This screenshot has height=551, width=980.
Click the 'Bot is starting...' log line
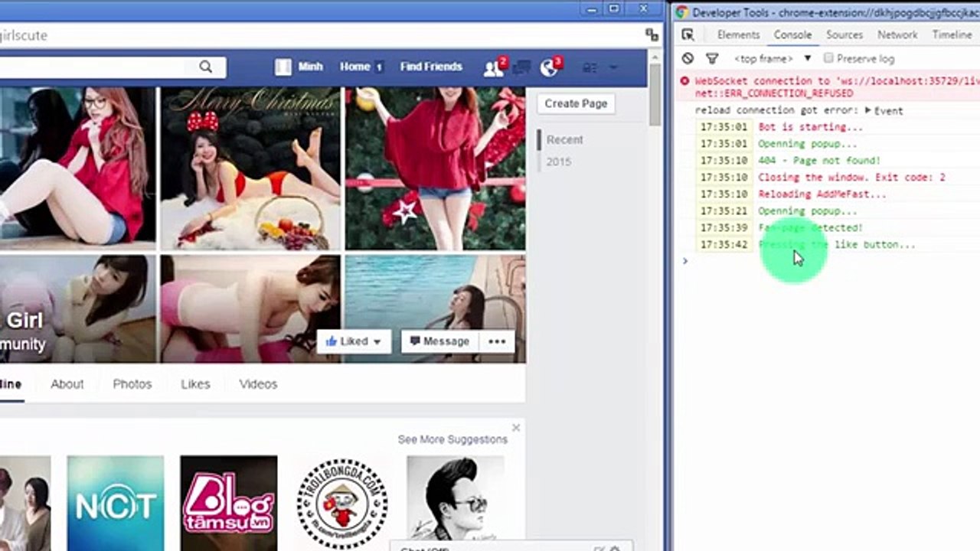pos(810,127)
